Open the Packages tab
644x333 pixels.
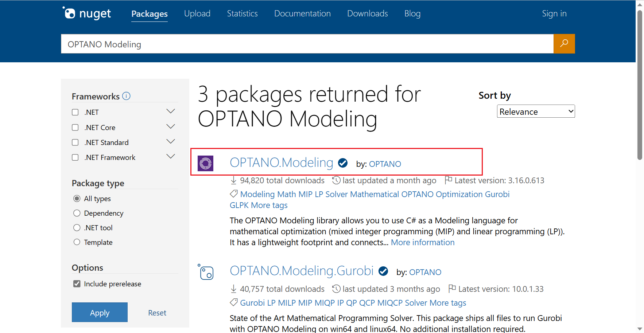coord(150,14)
